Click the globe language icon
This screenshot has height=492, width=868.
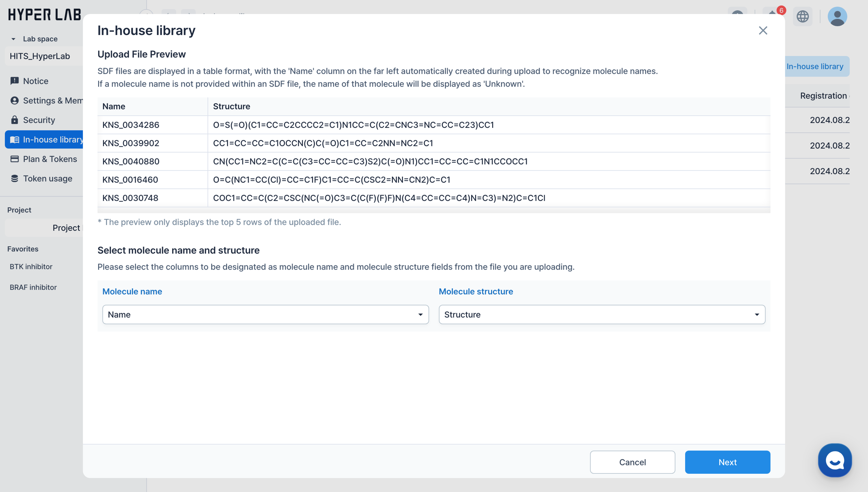802,16
